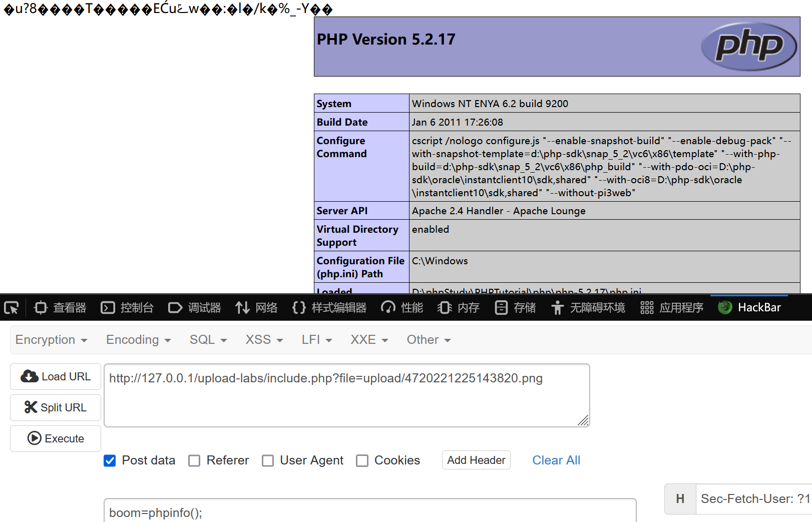Select the 'PHP Version 5.2.17' heading
This screenshot has height=522, width=812.
point(386,39)
